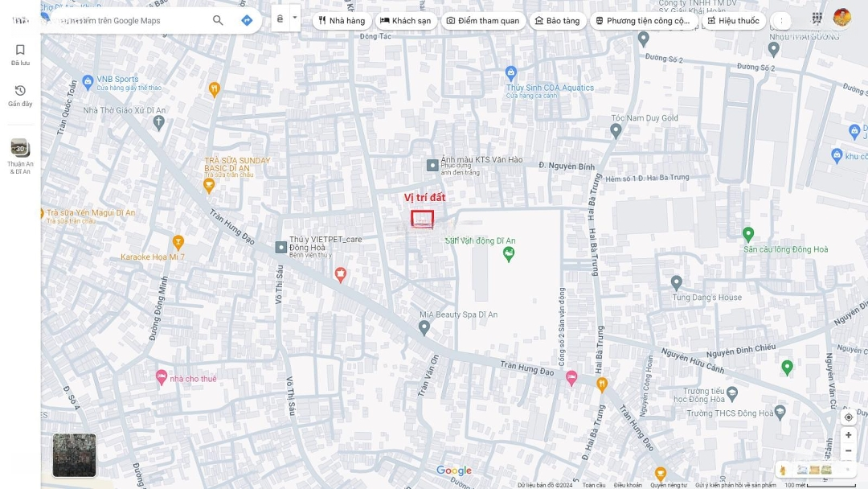Viewport: 868px width, 489px height.
Task: Zoom out with the minus button
Action: (x=848, y=451)
